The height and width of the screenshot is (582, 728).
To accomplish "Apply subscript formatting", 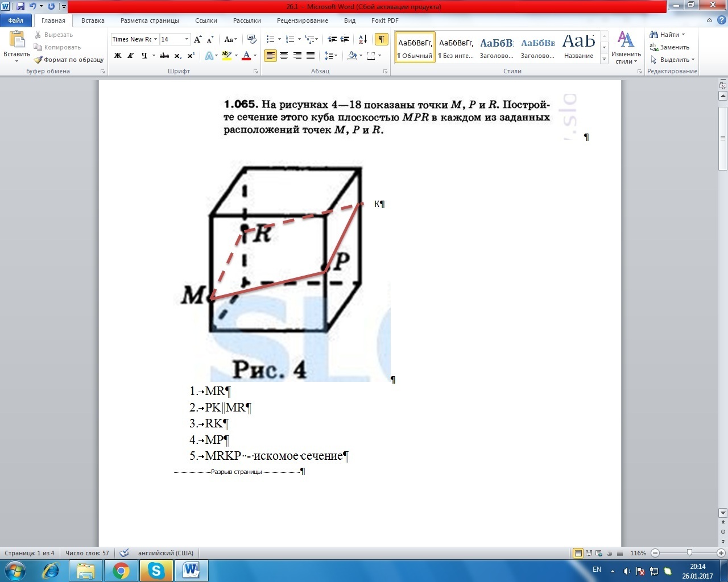I will (178, 55).
